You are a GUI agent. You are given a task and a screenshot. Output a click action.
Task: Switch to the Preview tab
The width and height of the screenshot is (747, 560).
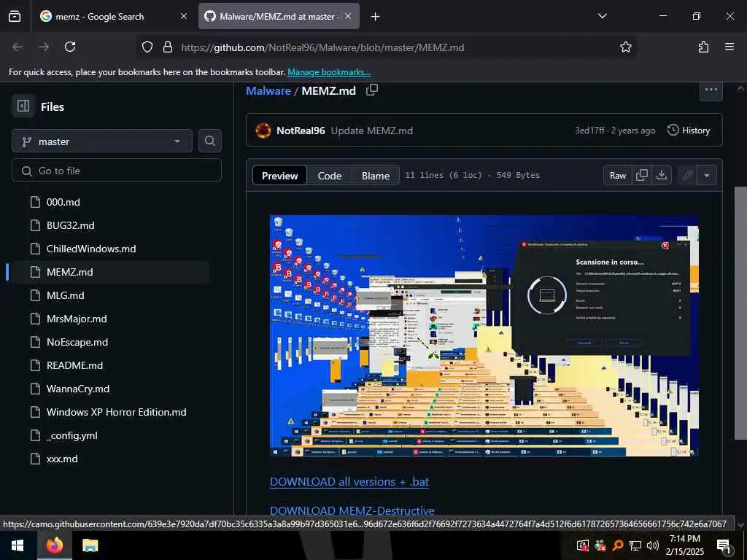pos(279,175)
